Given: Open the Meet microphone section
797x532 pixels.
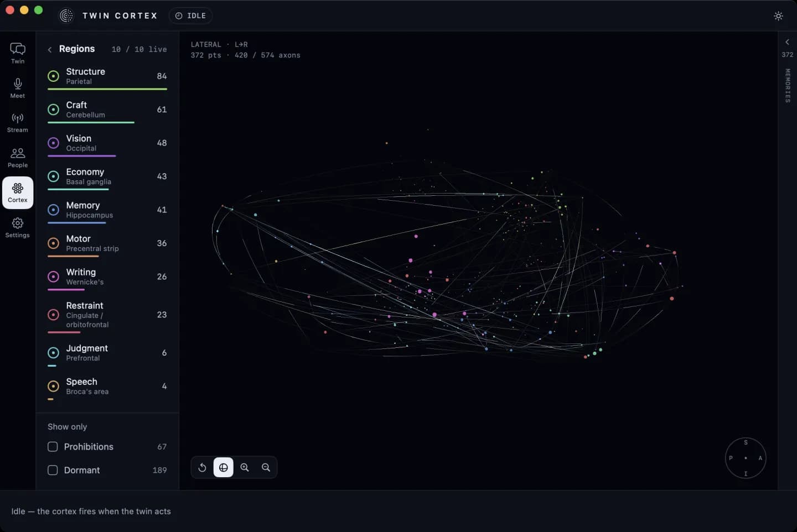Looking at the screenshot, I should [18, 88].
